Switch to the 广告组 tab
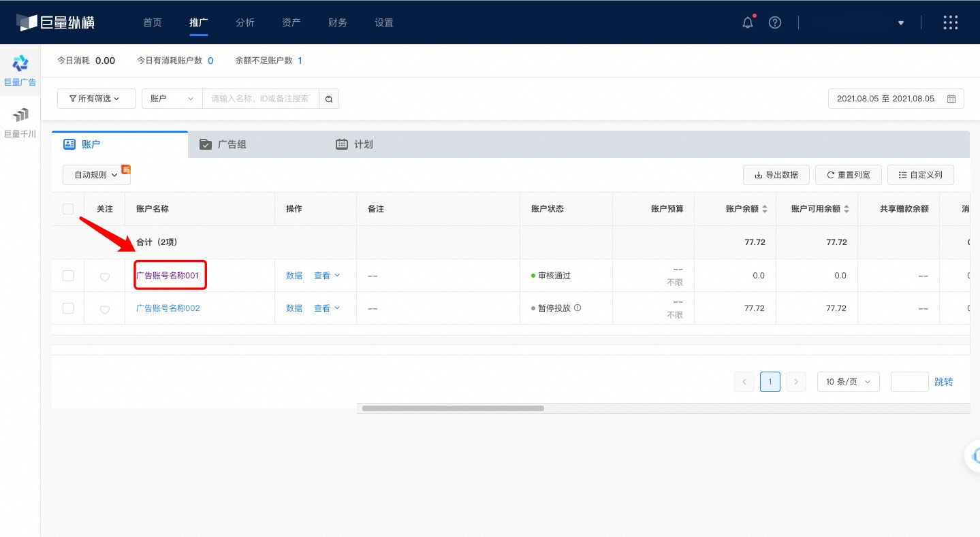The image size is (980, 537). click(x=232, y=144)
